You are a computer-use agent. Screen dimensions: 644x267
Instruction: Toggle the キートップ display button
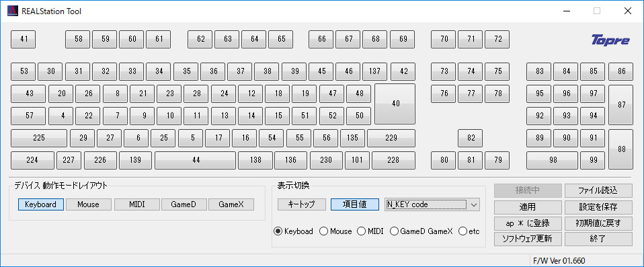click(301, 204)
